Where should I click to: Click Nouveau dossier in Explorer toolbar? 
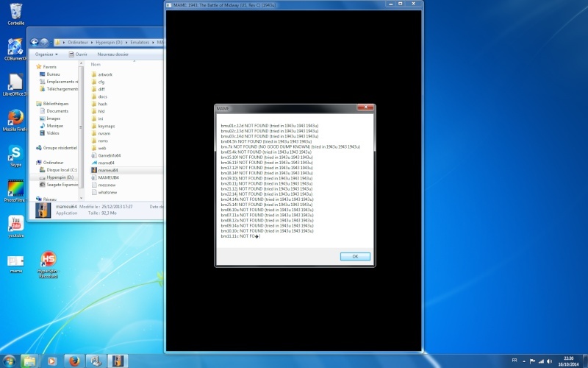113,54
